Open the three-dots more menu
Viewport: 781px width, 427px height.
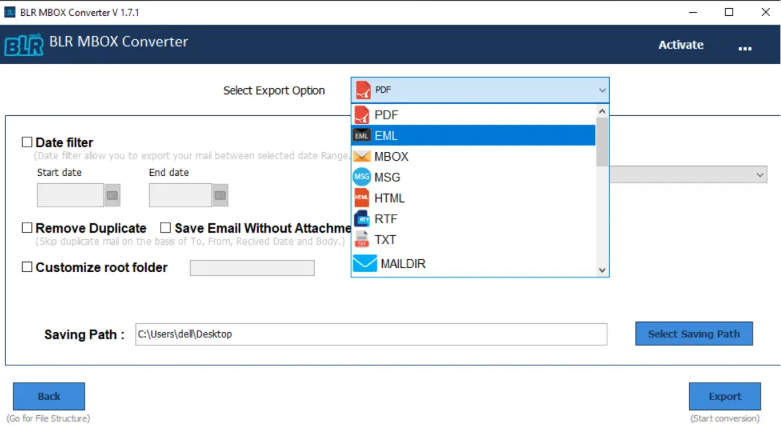coord(745,48)
